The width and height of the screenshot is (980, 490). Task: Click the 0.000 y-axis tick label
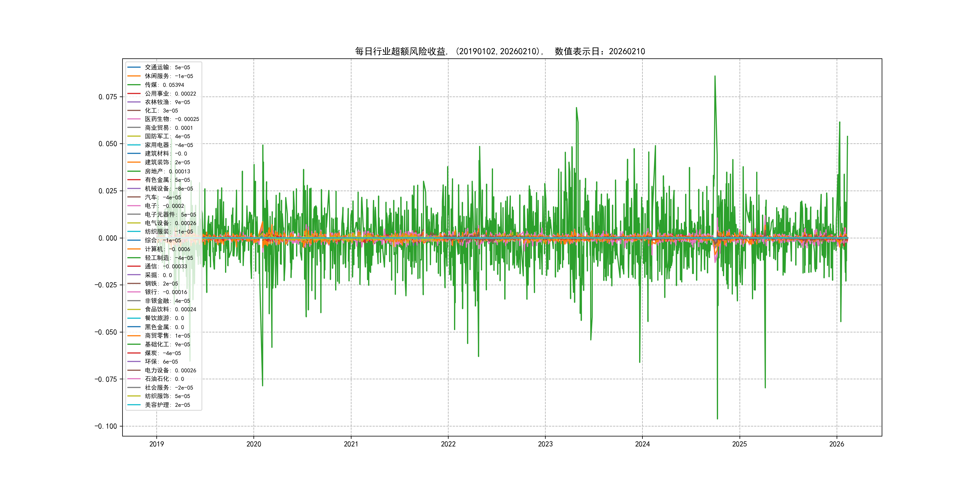tap(108, 238)
